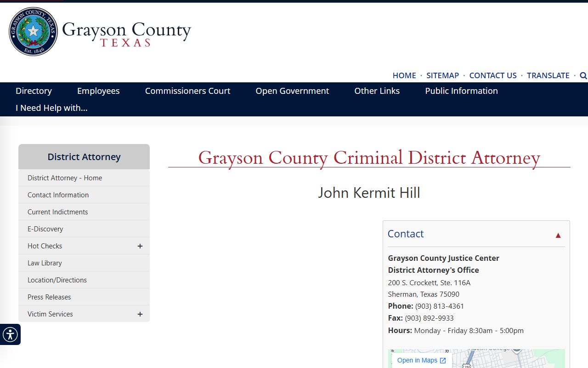588x368 pixels.
Task: Expand the Hot Checks submenu plus
Action: tap(140, 246)
